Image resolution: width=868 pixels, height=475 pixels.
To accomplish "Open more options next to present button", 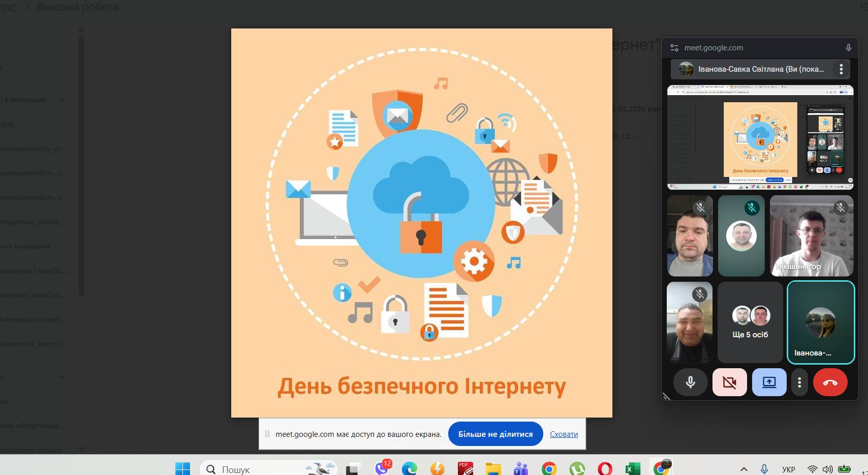I will pyautogui.click(x=799, y=382).
